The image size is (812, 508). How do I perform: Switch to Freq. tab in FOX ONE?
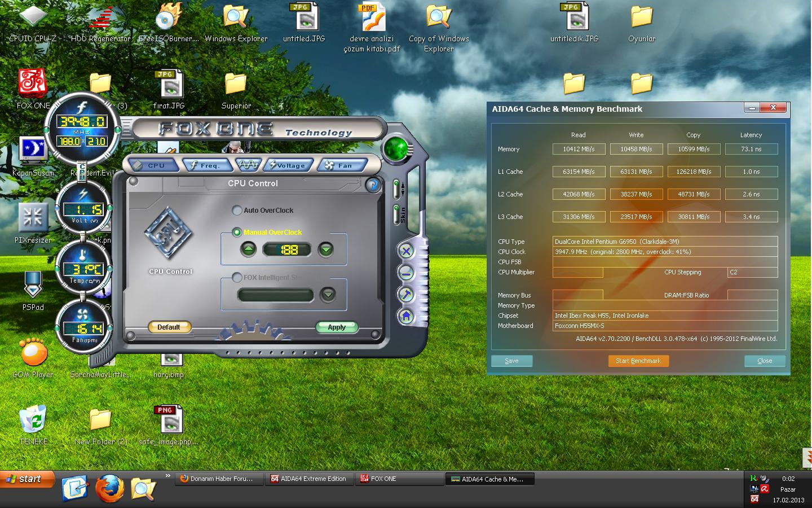coord(207,165)
